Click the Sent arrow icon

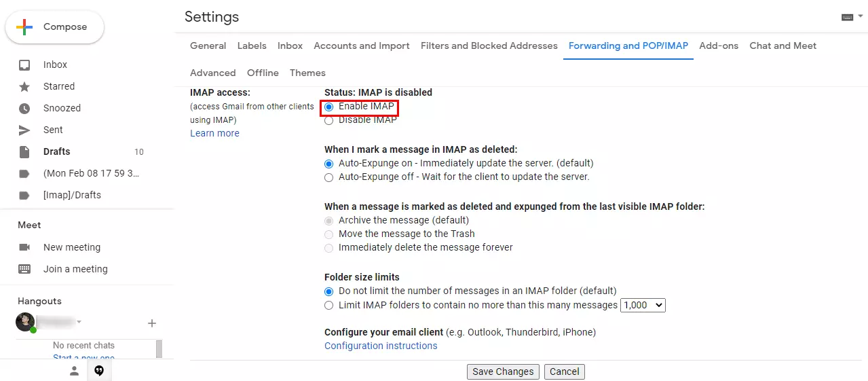(x=24, y=130)
